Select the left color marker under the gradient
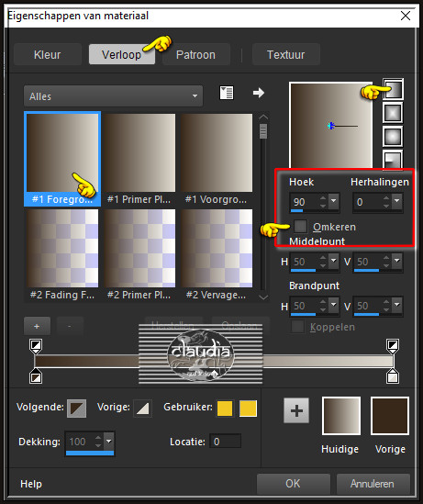The height and width of the screenshot is (504, 423). (x=36, y=376)
